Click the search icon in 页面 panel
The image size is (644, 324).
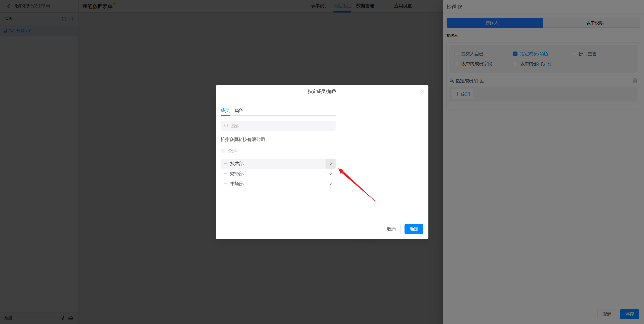click(x=64, y=19)
